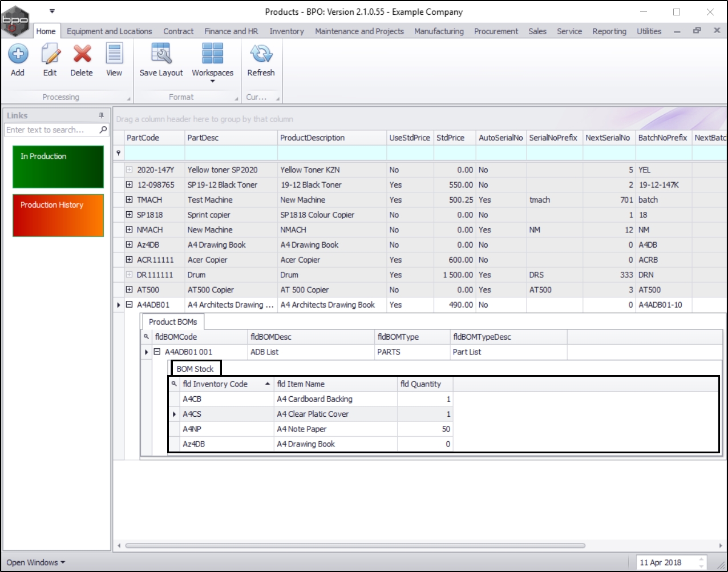Expand the TMACH product row
728x572 pixels.
(130, 200)
